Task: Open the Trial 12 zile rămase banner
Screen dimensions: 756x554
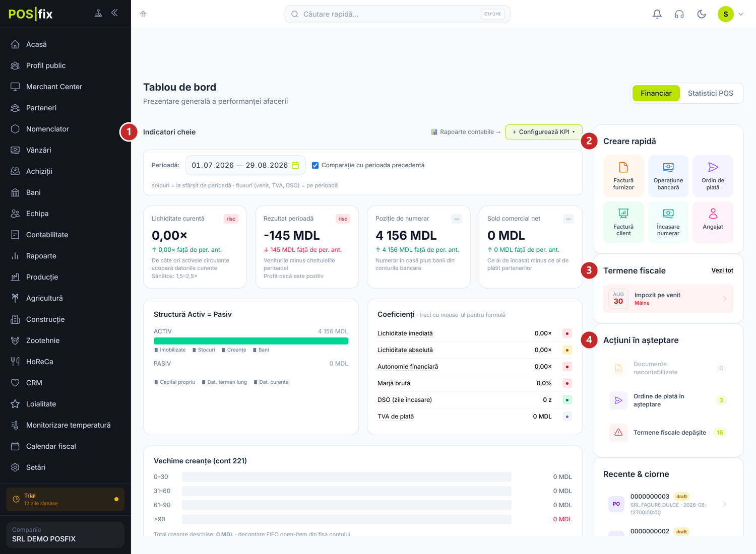Action: [65, 499]
